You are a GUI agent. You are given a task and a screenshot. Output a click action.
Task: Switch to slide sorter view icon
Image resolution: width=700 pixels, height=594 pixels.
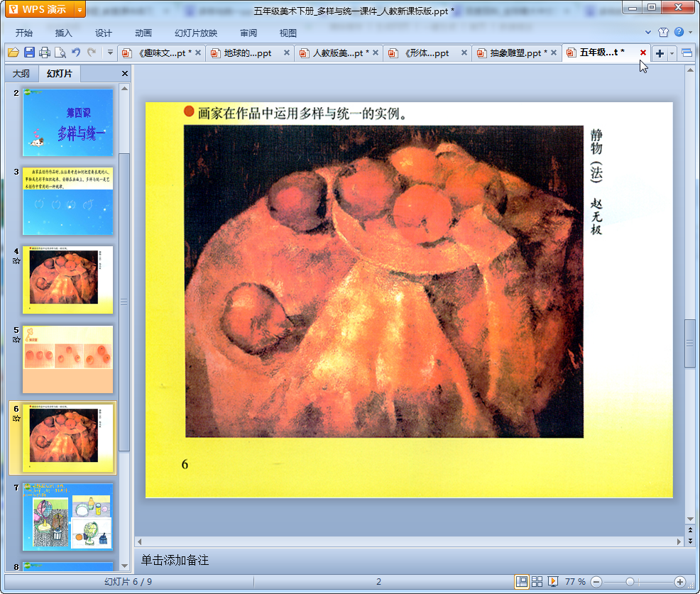click(x=537, y=581)
